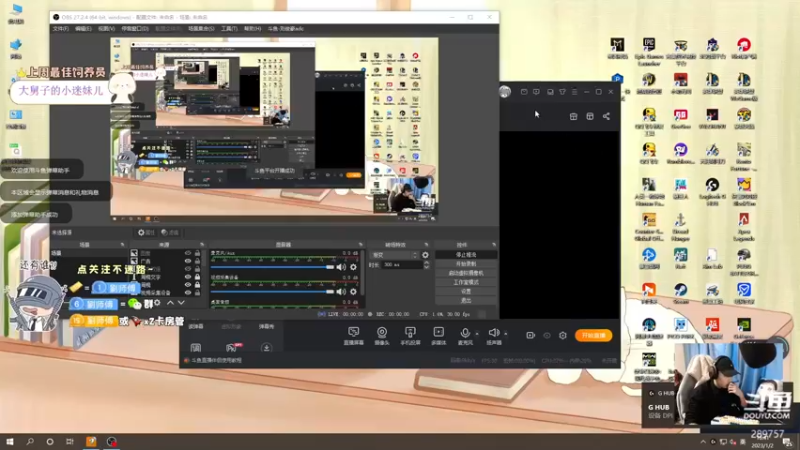The height and width of the screenshot is (450, 800).
Task: Toggle eye for 网络文字 source row
Action: point(188,277)
